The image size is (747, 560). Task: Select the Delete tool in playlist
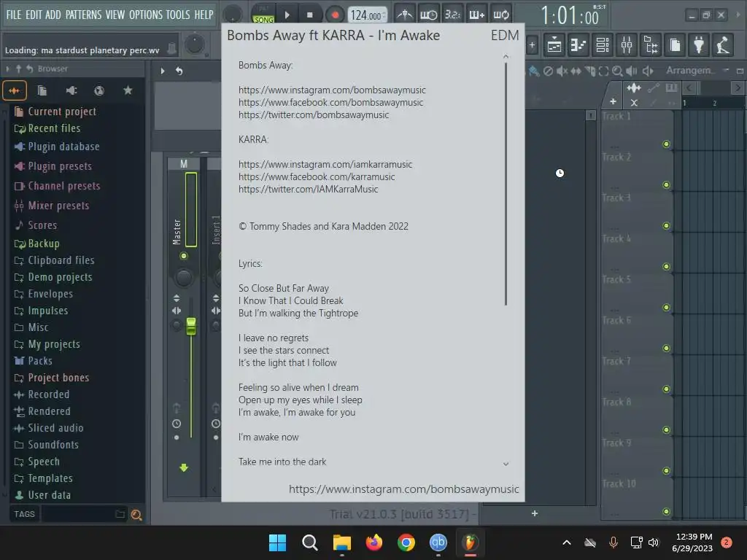[x=548, y=71]
